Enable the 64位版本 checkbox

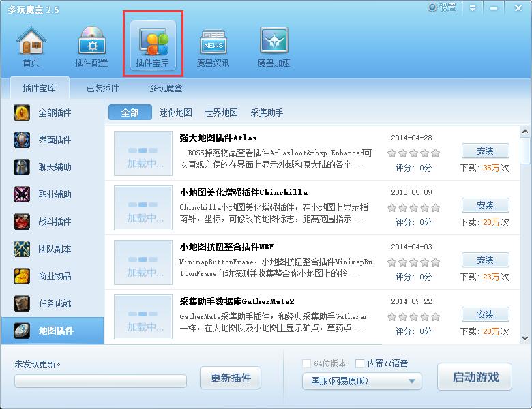coord(307,363)
